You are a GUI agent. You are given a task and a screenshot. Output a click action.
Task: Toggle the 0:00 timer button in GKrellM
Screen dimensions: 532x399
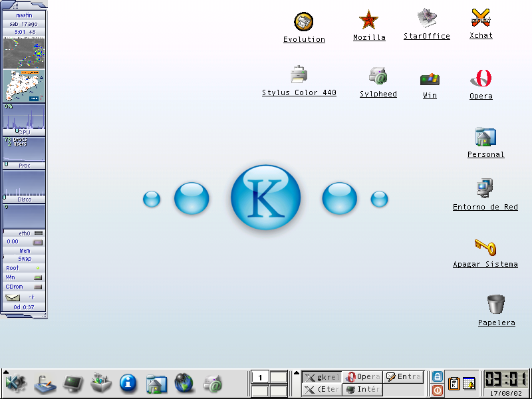click(x=38, y=242)
